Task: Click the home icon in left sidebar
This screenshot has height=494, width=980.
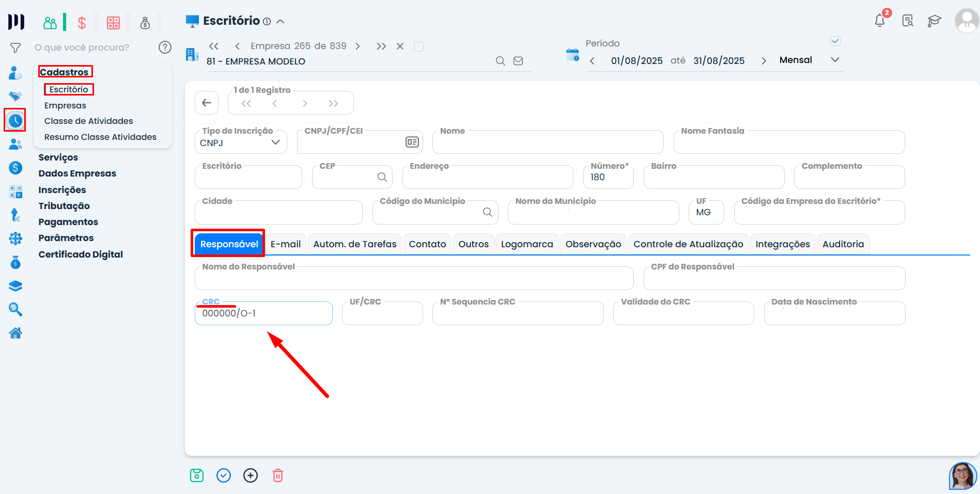Action: click(x=15, y=333)
